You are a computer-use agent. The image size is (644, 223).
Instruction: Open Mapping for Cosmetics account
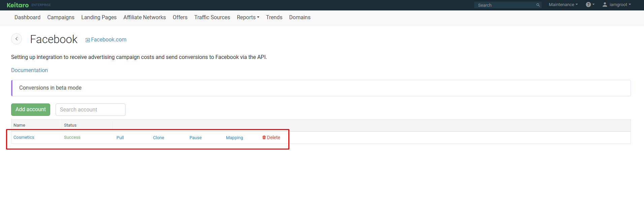tap(234, 137)
